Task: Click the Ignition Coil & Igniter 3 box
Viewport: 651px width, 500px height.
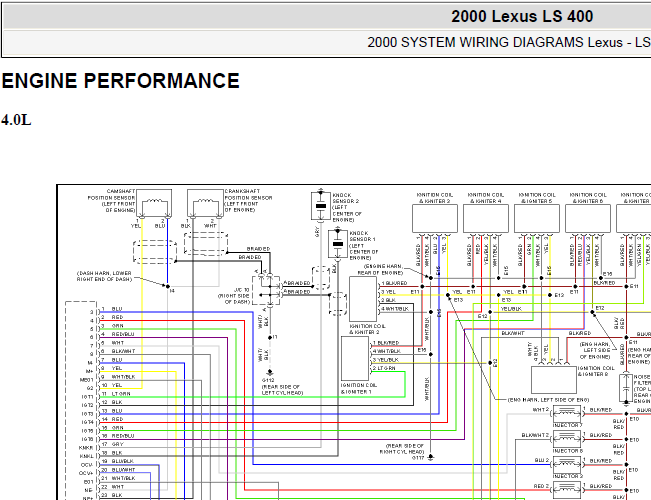Action: [435, 218]
